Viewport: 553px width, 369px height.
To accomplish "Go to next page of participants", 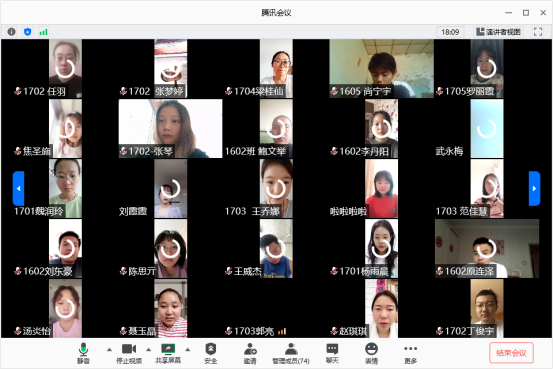I will click(x=534, y=188).
